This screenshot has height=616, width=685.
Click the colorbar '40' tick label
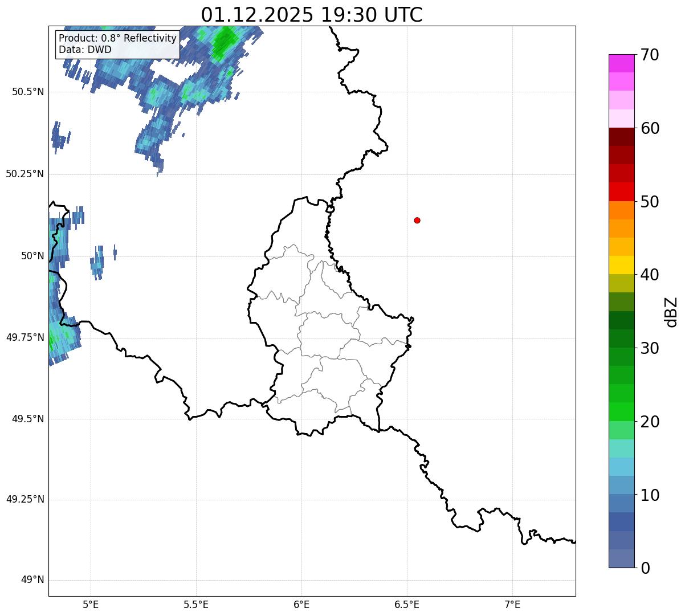click(650, 275)
